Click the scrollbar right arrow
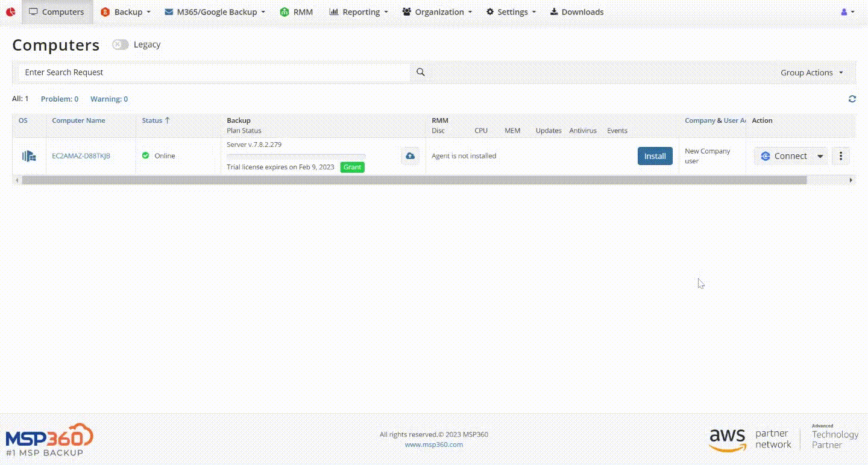Viewport: 868px width, 465px height. 851,180
